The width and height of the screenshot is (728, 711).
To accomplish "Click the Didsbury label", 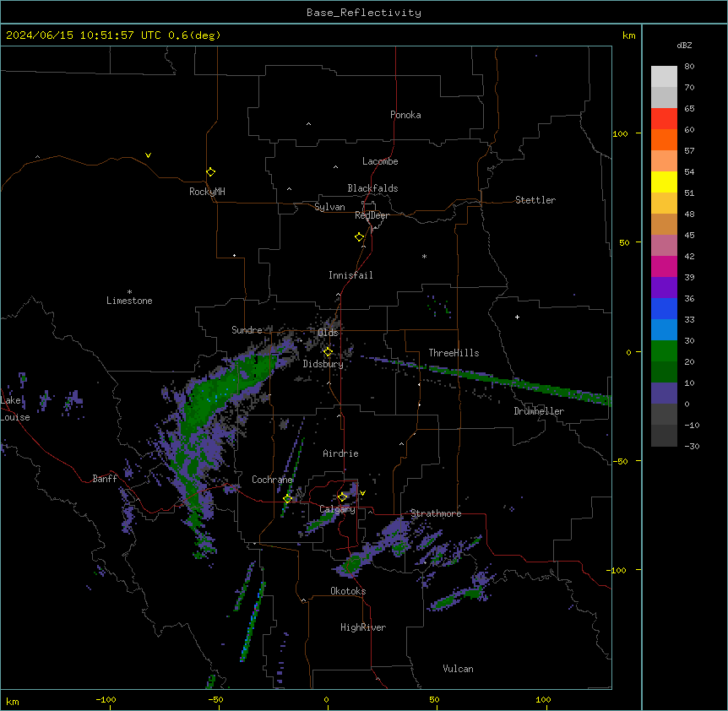I will pyautogui.click(x=323, y=364).
